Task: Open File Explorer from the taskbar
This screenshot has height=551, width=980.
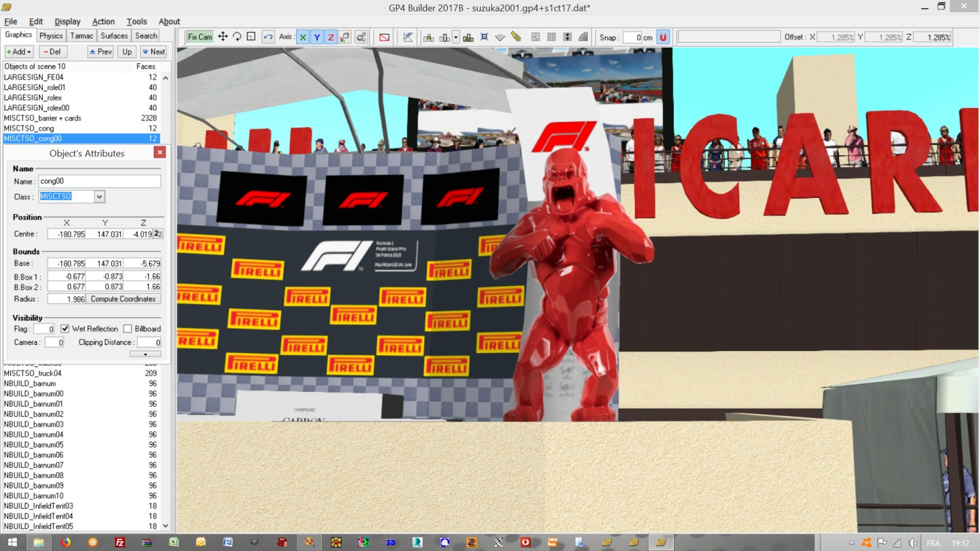Action: click(39, 542)
